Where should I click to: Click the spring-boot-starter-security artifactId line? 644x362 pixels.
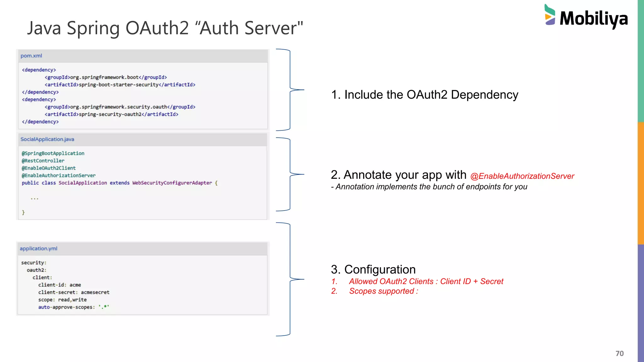tap(120, 85)
